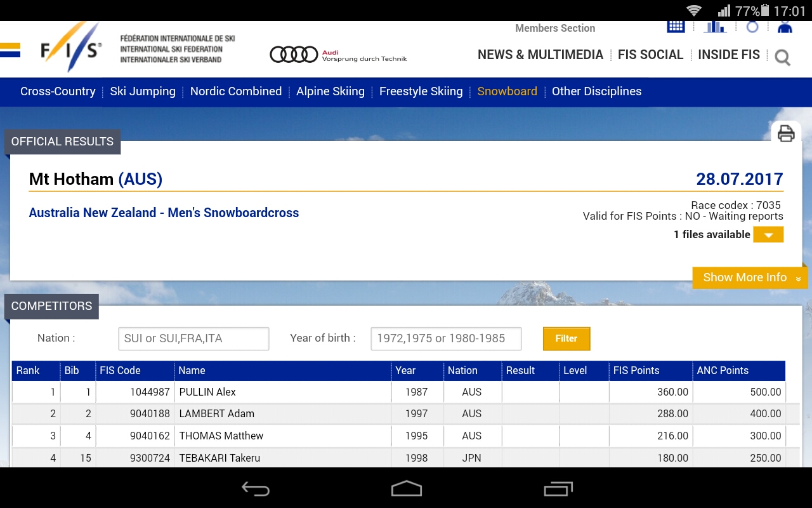Select the Snowboard discipline tab
This screenshot has width=812, height=508.
pos(507,91)
